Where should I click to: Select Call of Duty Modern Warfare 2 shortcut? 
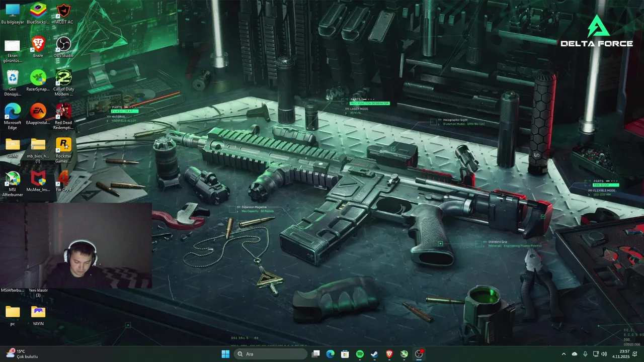(x=63, y=83)
